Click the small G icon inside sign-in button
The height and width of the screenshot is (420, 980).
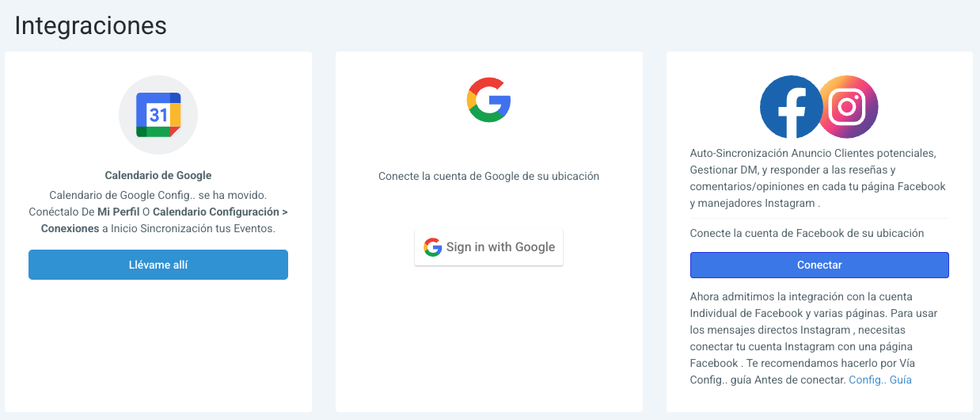coord(432,247)
